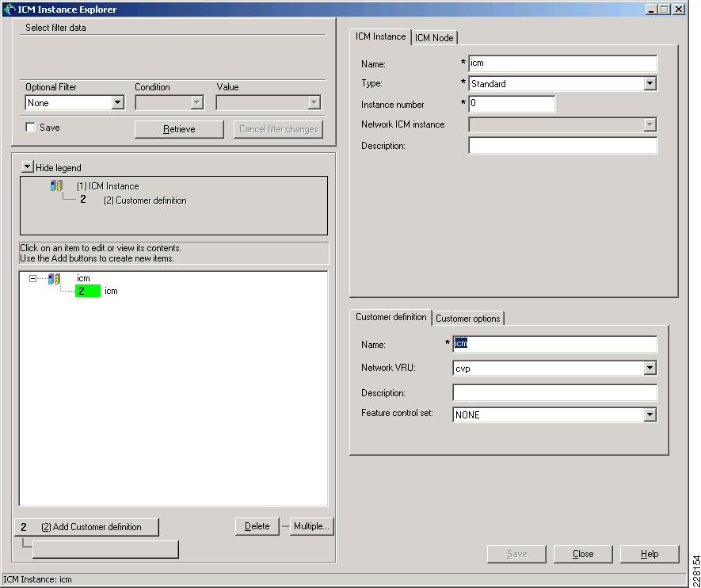Collapse the legend with Hide legend arrow
Screen dimensions: 701x588
tap(27, 166)
